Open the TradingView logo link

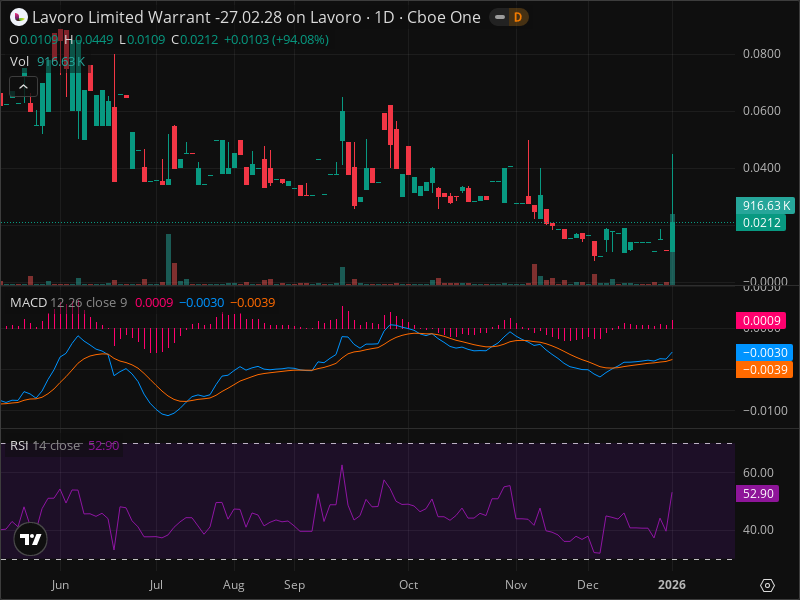pos(31,539)
